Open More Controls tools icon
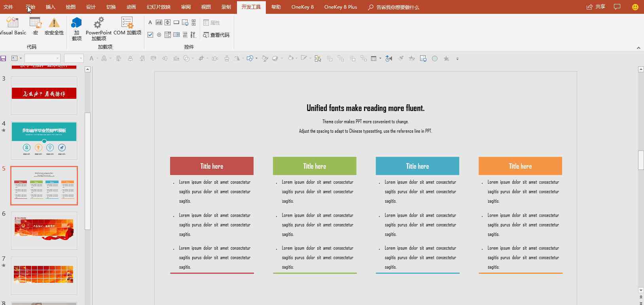Viewport: 644px width, 305px height. [193, 35]
